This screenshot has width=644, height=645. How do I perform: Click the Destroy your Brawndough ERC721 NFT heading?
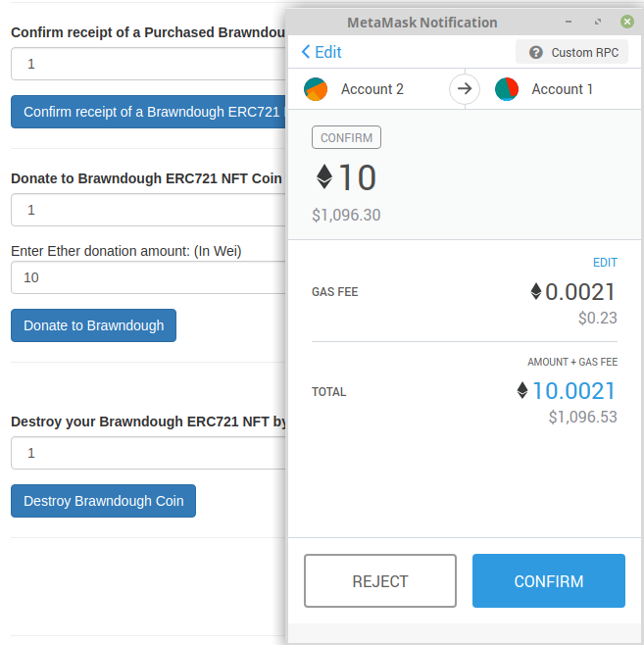tap(148, 422)
